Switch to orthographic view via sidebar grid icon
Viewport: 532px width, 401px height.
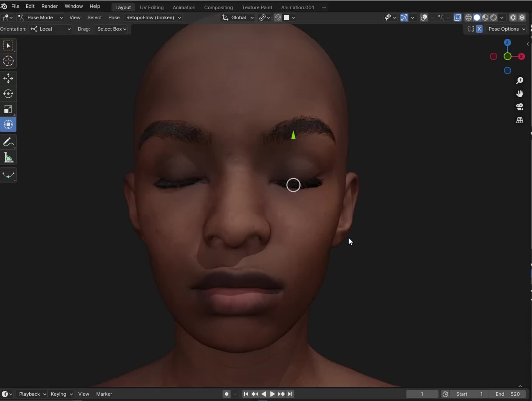click(x=520, y=120)
